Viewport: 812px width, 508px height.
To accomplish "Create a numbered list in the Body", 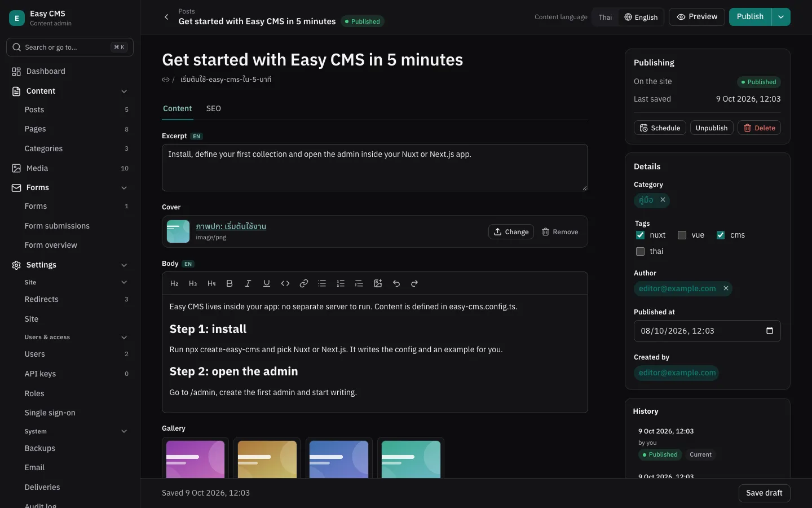I will click(341, 283).
